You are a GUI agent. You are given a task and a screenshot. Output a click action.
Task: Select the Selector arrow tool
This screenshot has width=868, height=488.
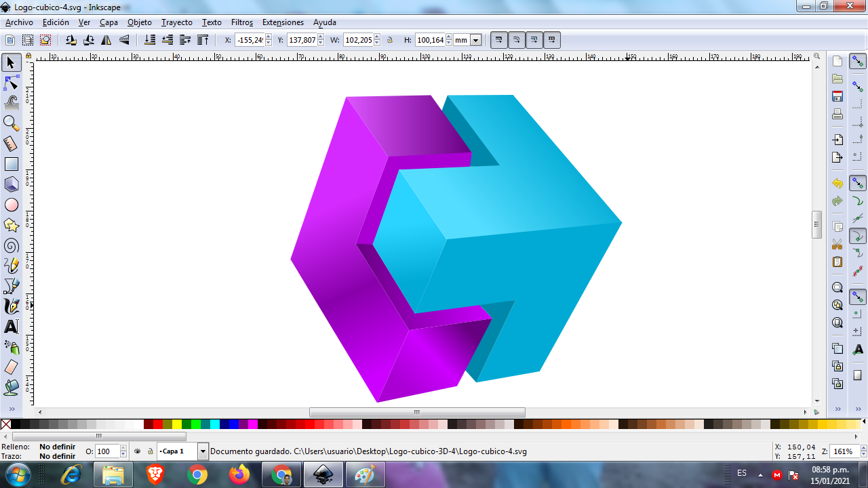coord(11,63)
